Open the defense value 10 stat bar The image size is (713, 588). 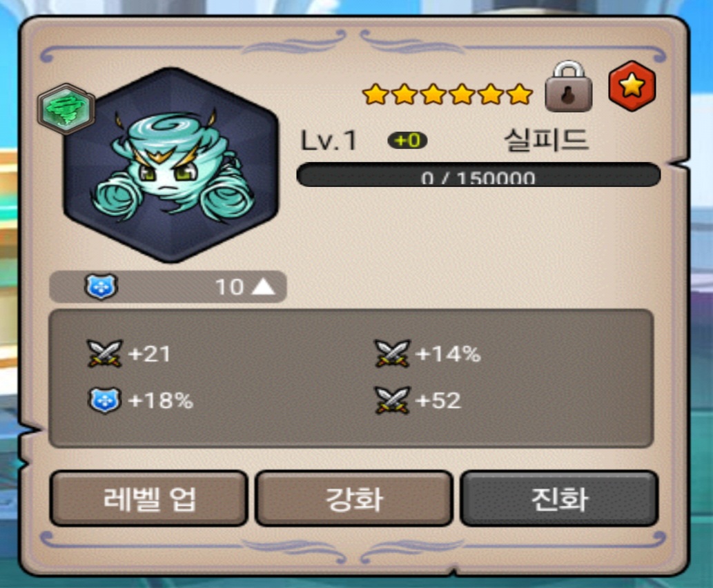pyautogui.click(x=168, y=287)
